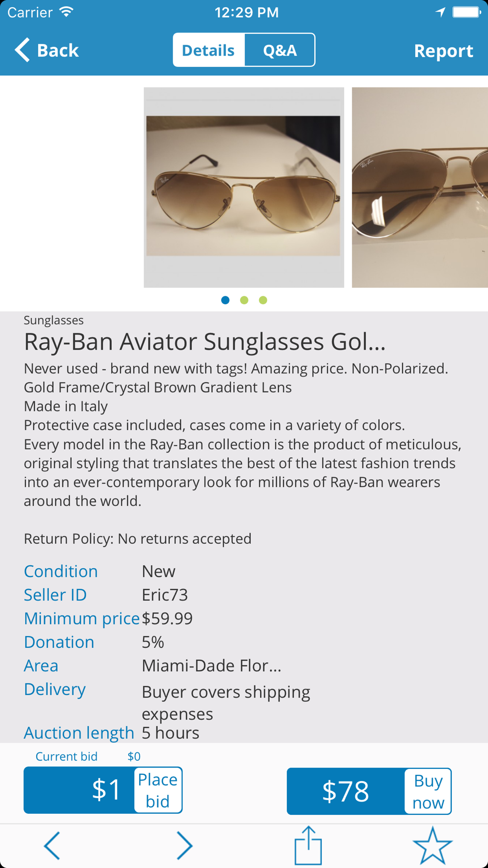Viewport: 488px width, 868px height.
Task: Expand the truncated Ray-Ban item title
Action: click(x=205, y=342)
